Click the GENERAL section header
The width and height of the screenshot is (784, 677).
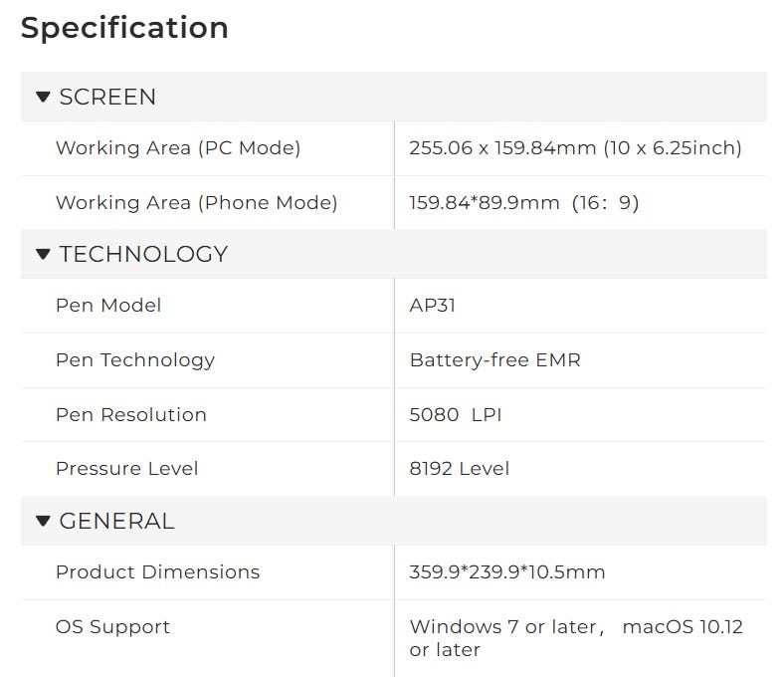[x=116, y=521]
